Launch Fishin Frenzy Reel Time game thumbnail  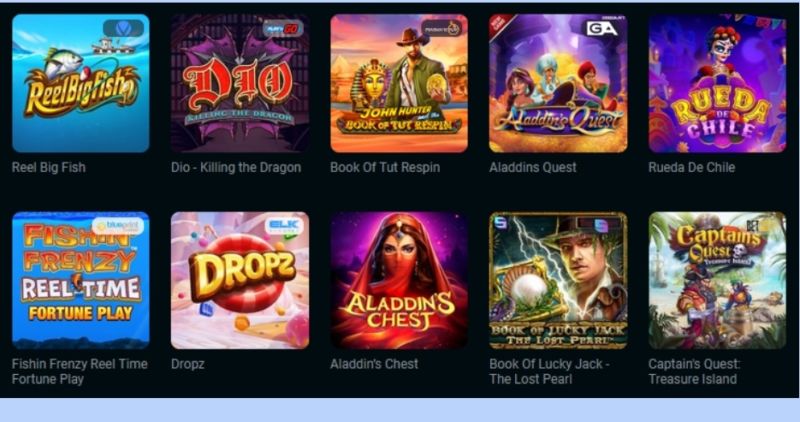81,281
